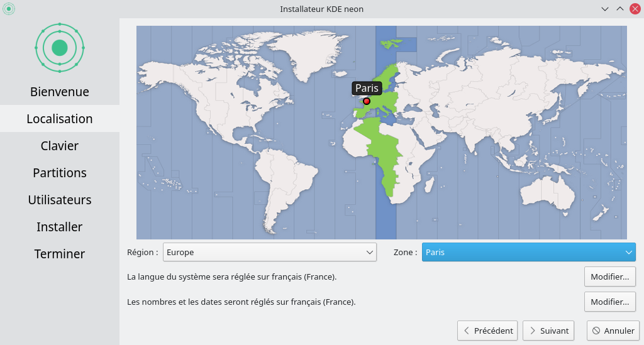The width and height of the screenshot is (644, 345).
Task: Click Modifier for system language
Action: (609, 277)
